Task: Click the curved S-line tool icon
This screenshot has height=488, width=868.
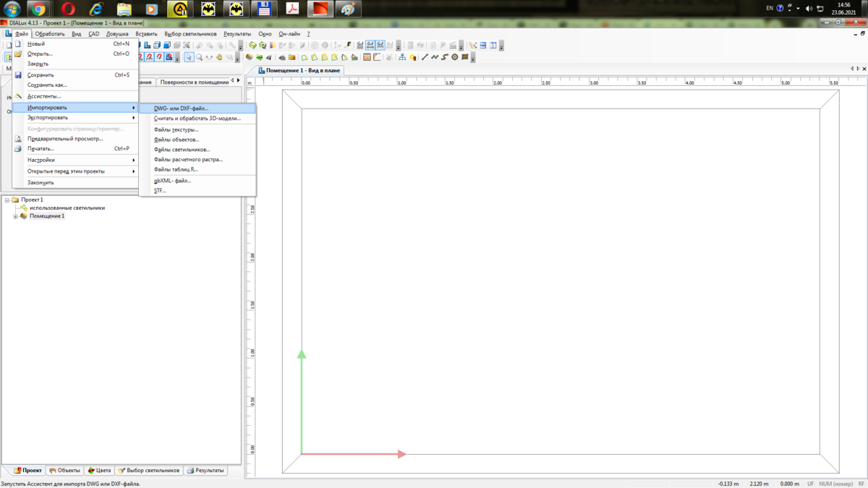Action: [x=444, y=57]
